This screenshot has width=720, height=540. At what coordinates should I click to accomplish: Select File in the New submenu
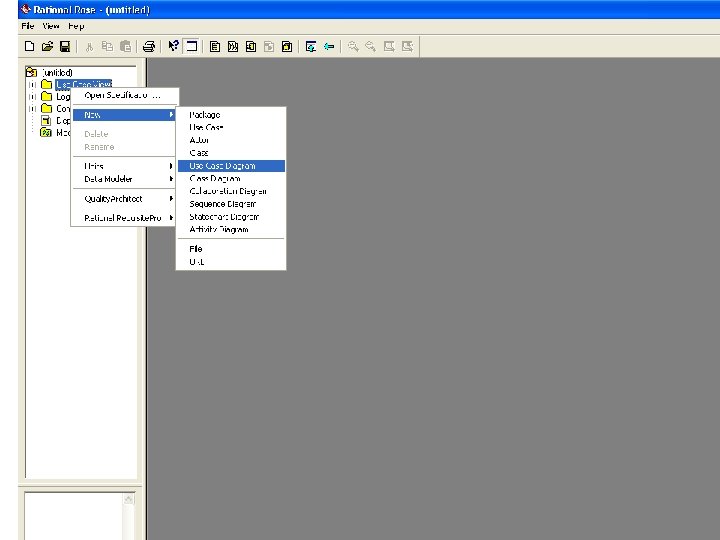click(231, 249)
